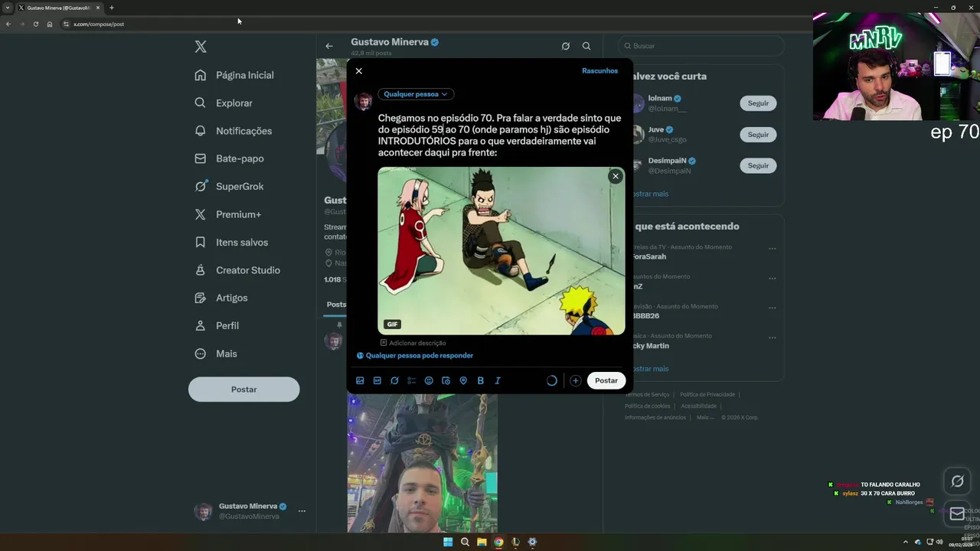
Task: Publish with composer Postar button
Action: 606,380
